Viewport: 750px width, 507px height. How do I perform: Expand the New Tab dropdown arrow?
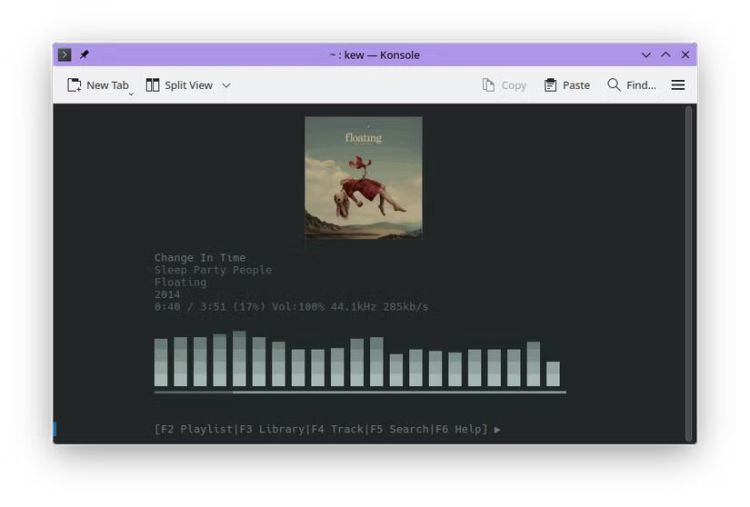[130, 92]
